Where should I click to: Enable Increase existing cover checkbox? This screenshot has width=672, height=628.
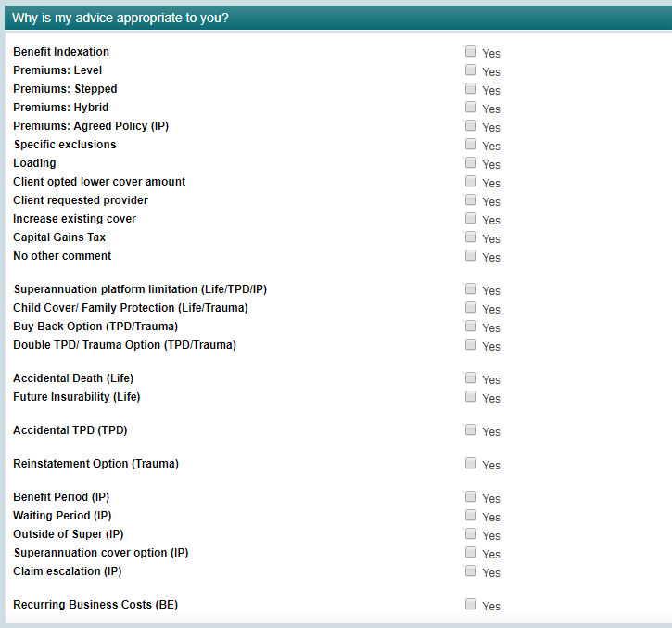click(471, 218)
